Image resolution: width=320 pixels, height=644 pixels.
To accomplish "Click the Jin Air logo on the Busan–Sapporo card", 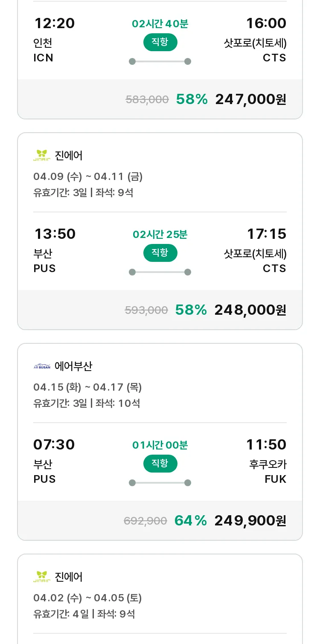I will click(x=42, y=156).
